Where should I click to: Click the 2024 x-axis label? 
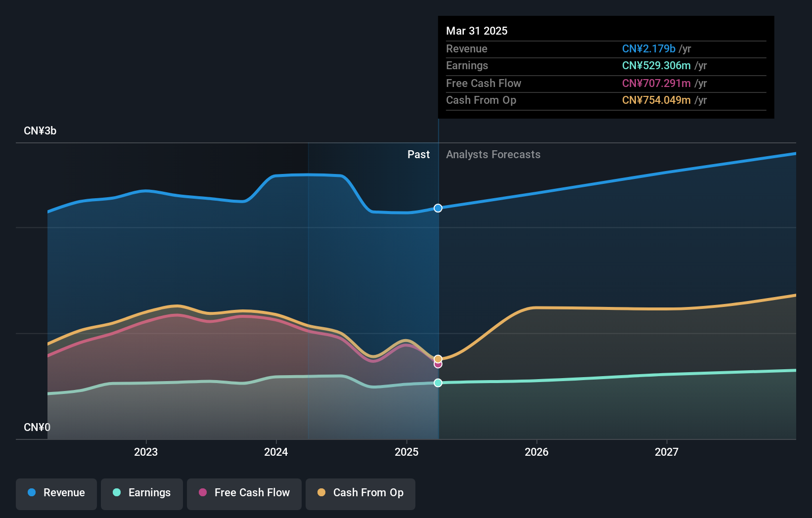[x=276, y=452]
